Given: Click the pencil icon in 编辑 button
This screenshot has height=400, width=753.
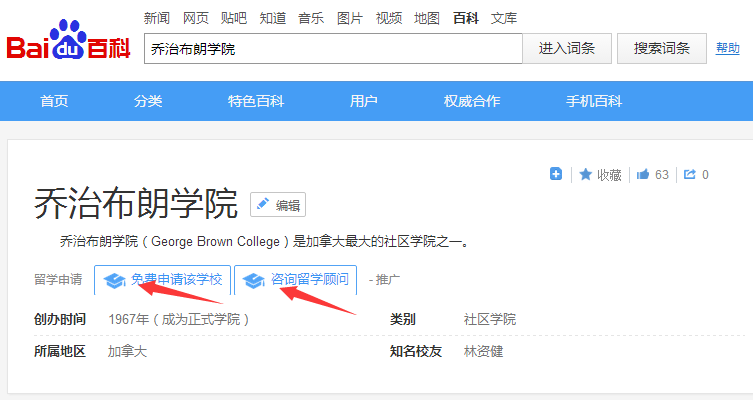Looking at the screenshot, I should [263, 204].
